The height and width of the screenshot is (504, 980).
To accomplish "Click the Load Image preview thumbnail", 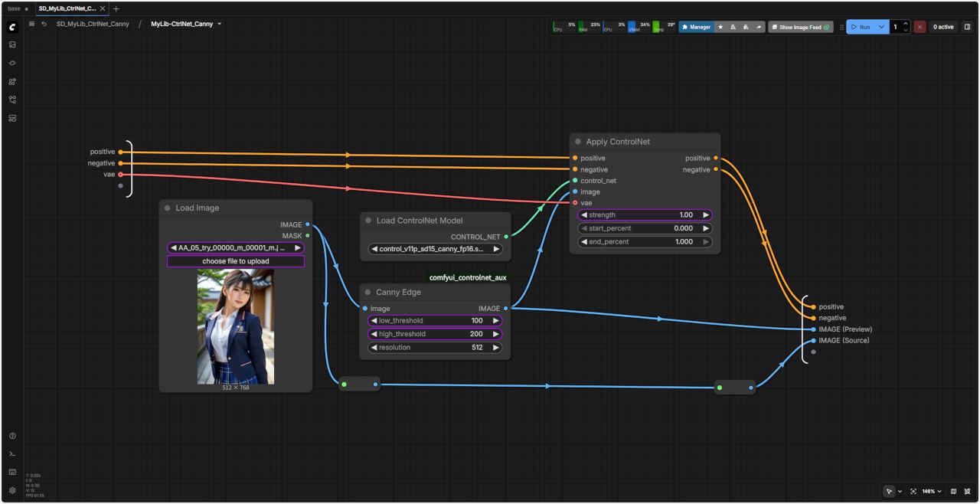I will point(236,326).
